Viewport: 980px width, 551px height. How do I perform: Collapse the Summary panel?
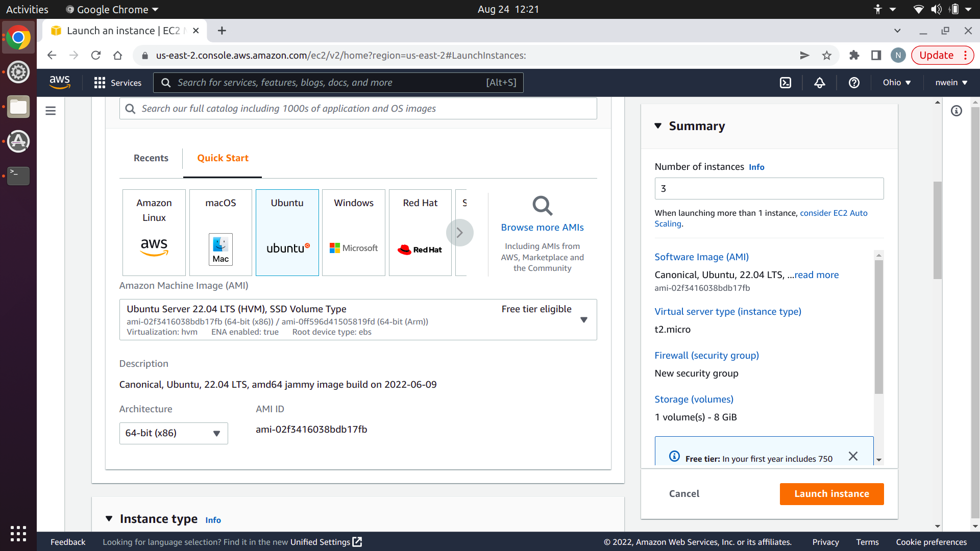click(658, 126)
